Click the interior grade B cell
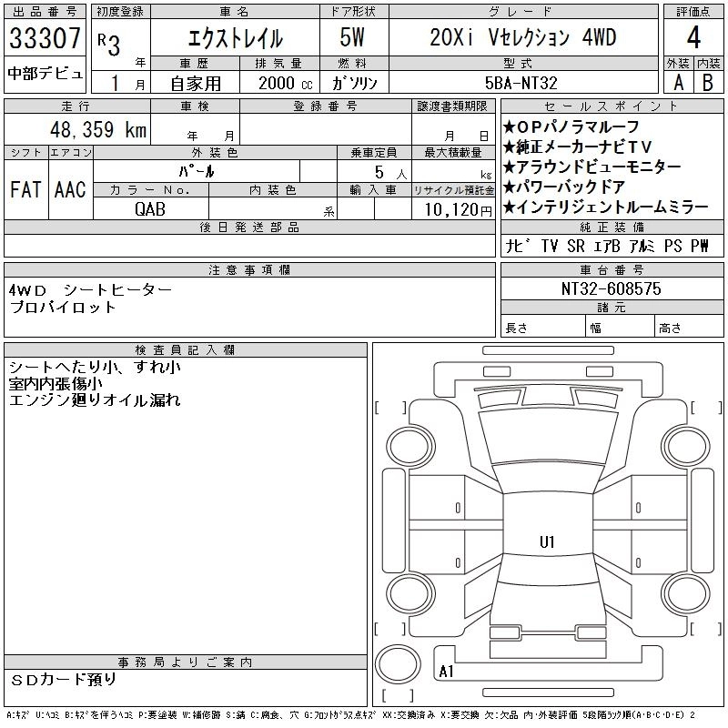Screen dimensions: 728x728 (x=708, y=82)
